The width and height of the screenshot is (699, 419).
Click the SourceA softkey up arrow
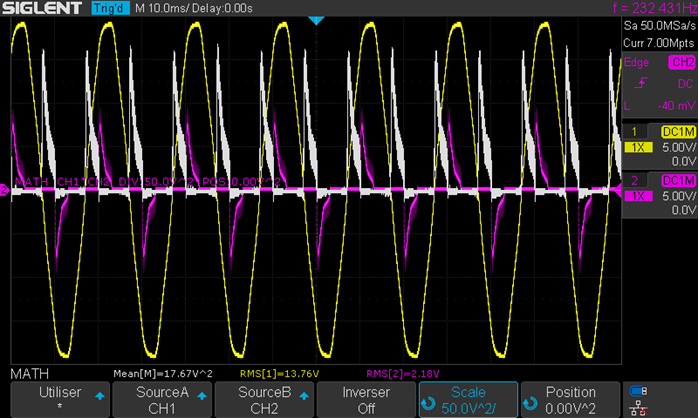(x=202, y=396)
